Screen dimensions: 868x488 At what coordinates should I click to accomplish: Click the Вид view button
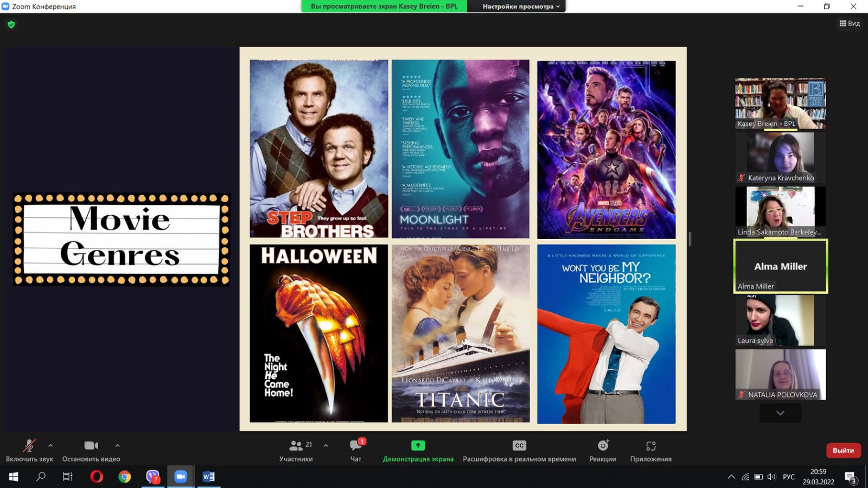click(850, 23)
